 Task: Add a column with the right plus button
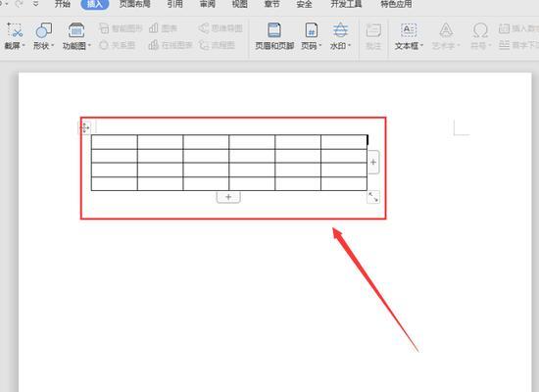click(x=373, y=162)
